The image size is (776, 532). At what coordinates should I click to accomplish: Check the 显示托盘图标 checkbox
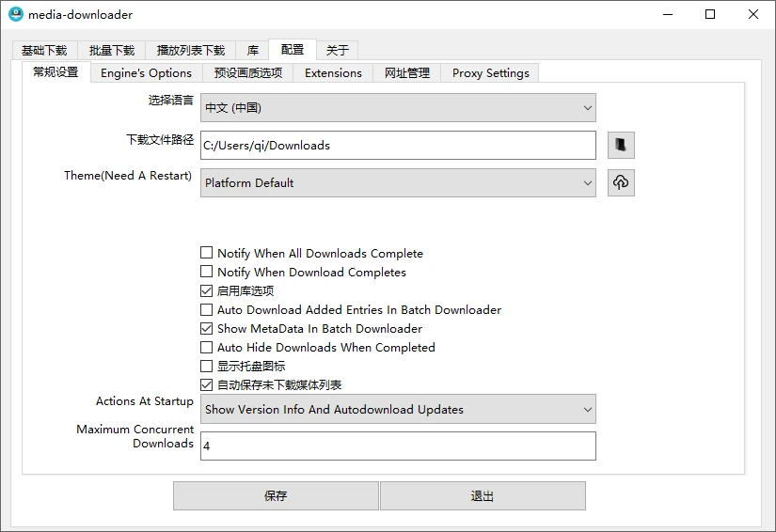207,366
